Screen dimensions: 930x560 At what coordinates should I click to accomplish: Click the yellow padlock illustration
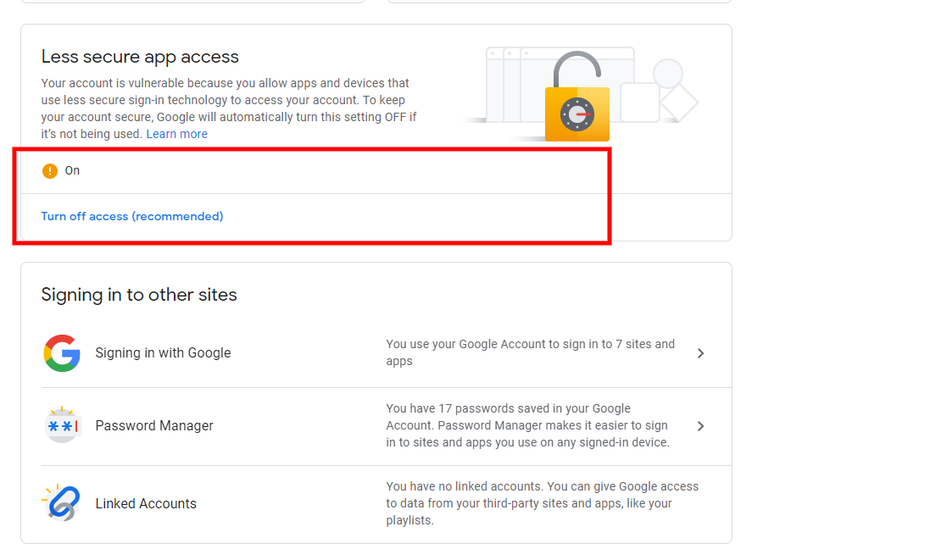click(577, 97)
